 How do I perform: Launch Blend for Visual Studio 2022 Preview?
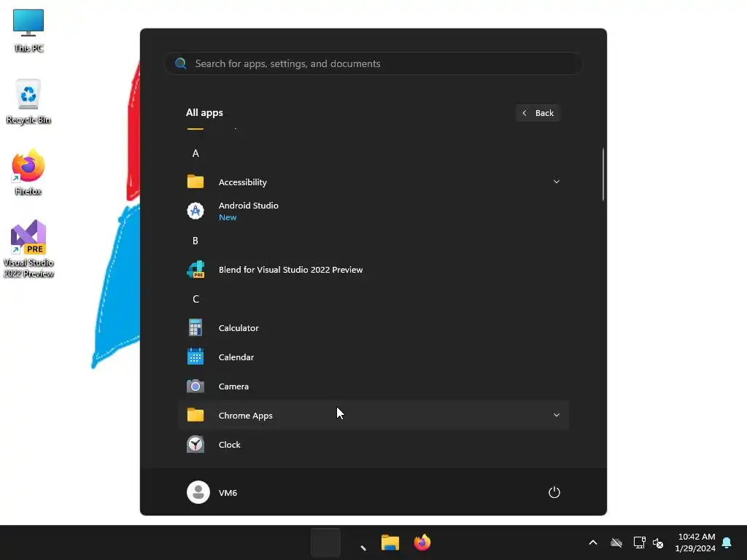pyautogui.click(x=373, y=270)
